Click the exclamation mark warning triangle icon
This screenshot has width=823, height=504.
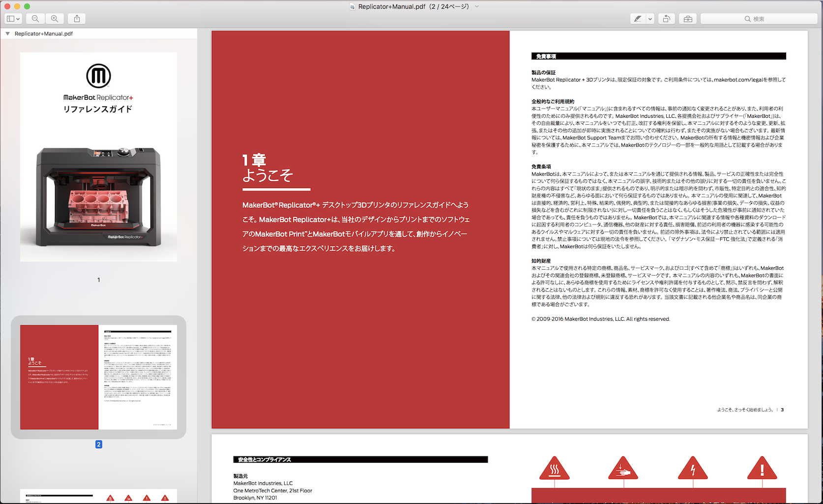pyautogui.click(x=762, y=468)
